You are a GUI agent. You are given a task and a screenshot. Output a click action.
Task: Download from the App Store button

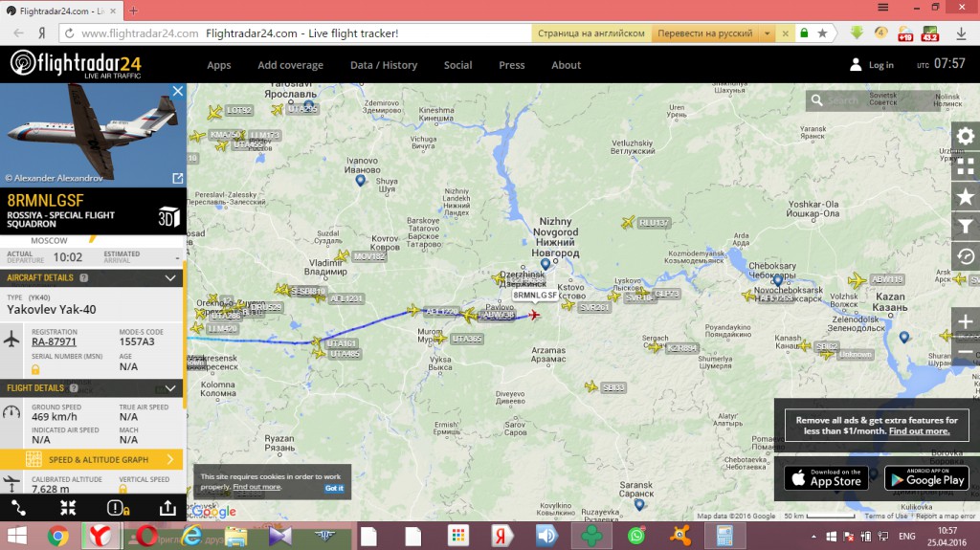[x=826, y=478]
